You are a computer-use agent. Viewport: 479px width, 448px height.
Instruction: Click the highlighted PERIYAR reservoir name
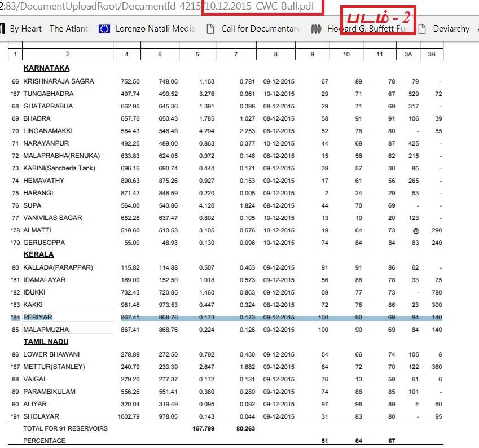38,317
